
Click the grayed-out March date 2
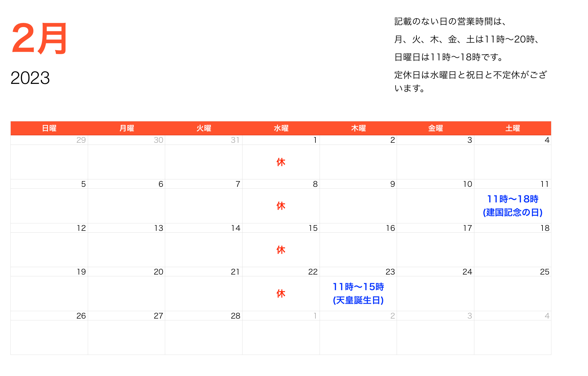point(392,316)
